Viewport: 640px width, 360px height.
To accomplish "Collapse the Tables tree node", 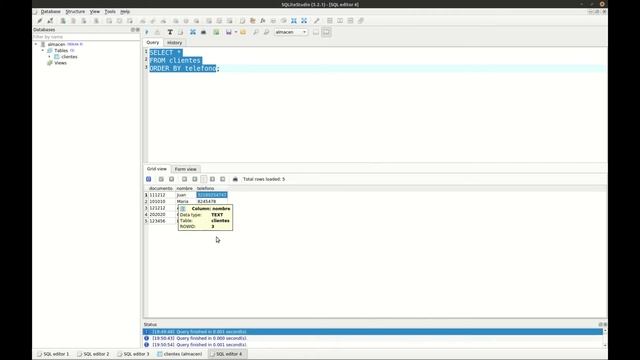I will click(x=42, y=51).
